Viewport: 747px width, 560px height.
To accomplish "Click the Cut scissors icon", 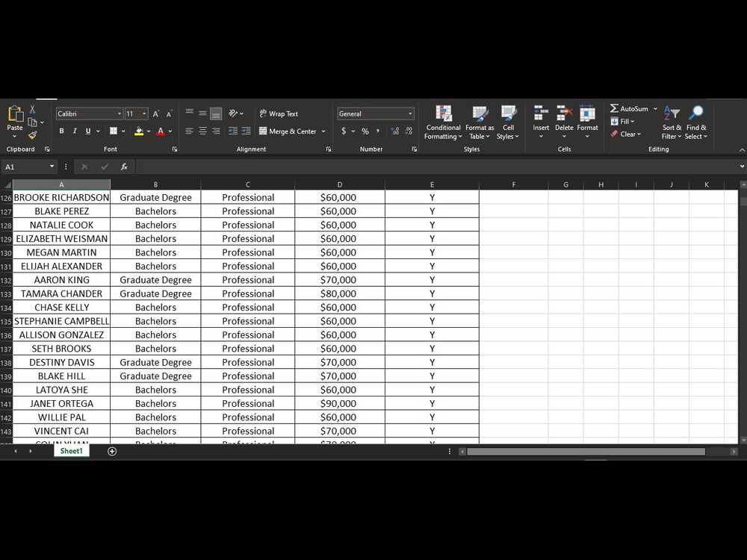I will (x=32, y=109).
